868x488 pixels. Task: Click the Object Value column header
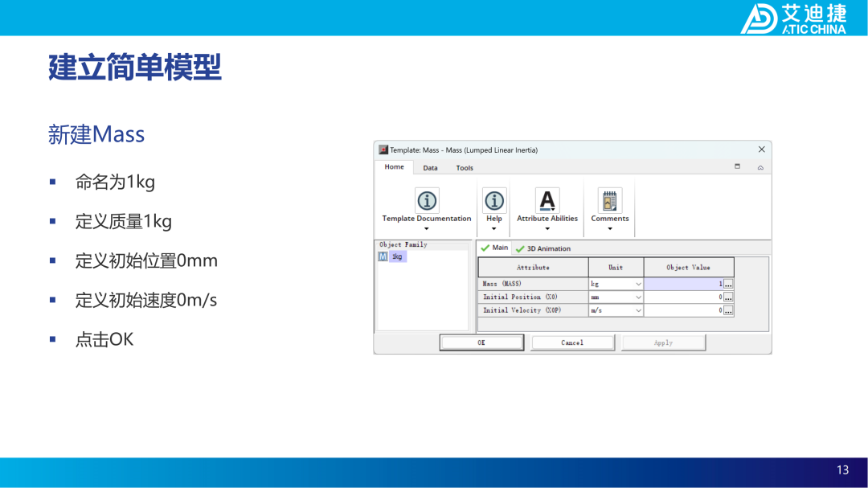[689, 268]
